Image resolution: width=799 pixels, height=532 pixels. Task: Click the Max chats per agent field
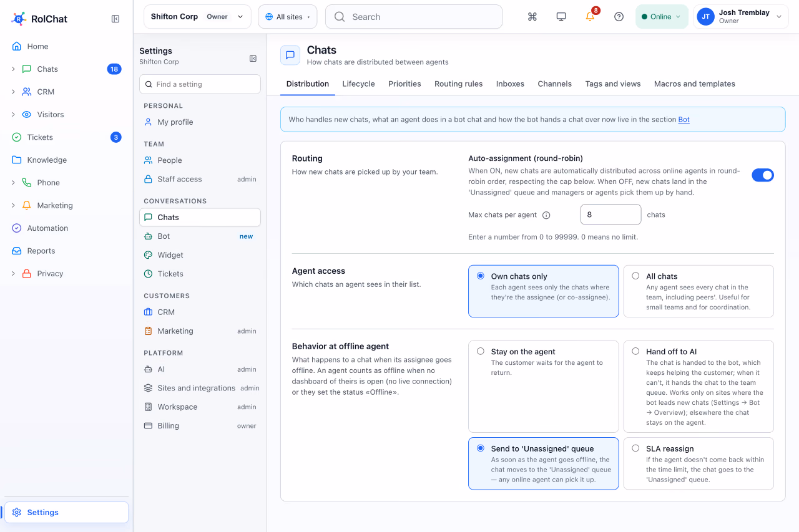[610, 215]
